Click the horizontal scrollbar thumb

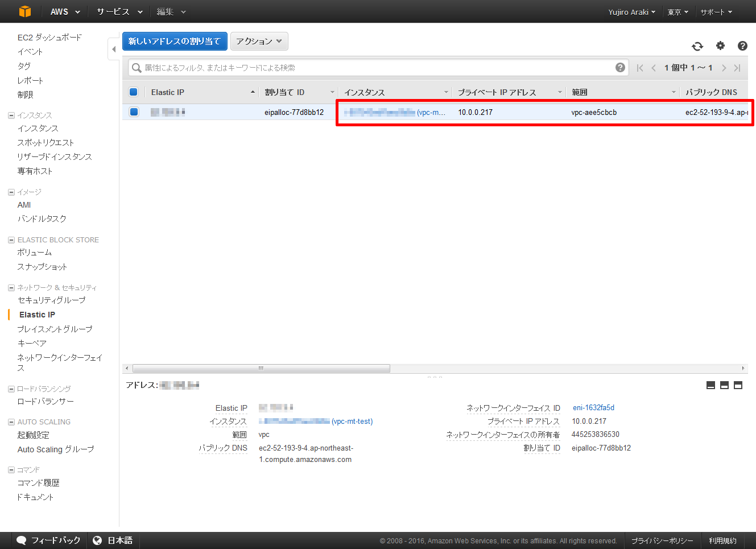(261, 368)
